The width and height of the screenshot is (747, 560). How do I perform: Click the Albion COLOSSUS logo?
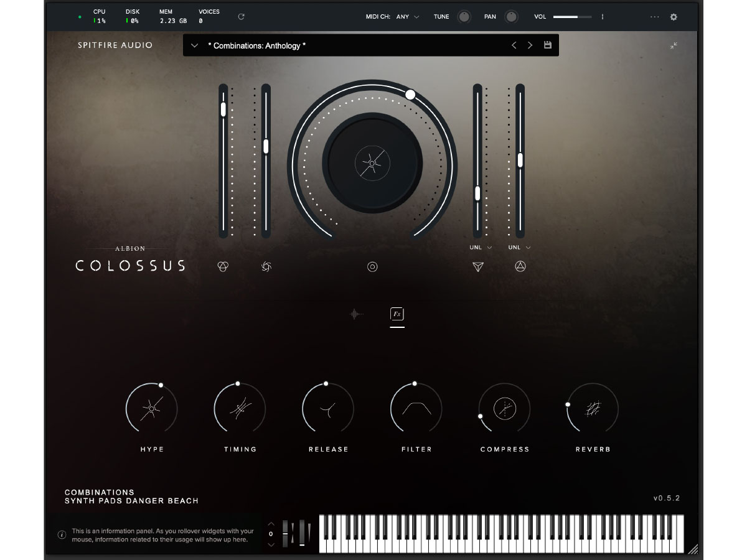click(130, 259)
